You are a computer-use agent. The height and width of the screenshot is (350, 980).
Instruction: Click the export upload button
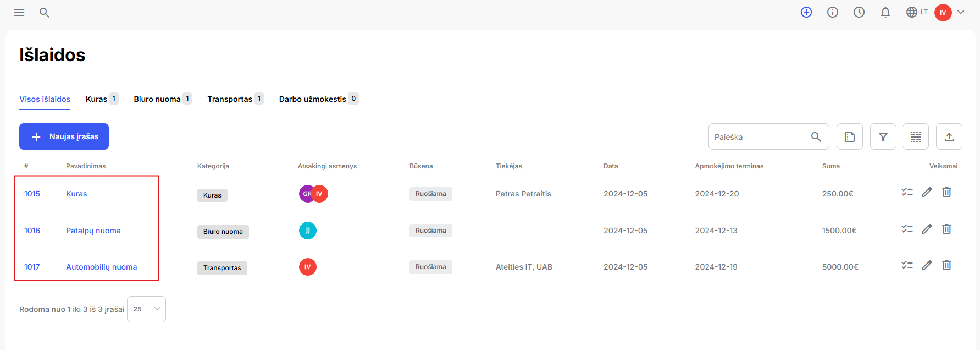click(949, 136)
